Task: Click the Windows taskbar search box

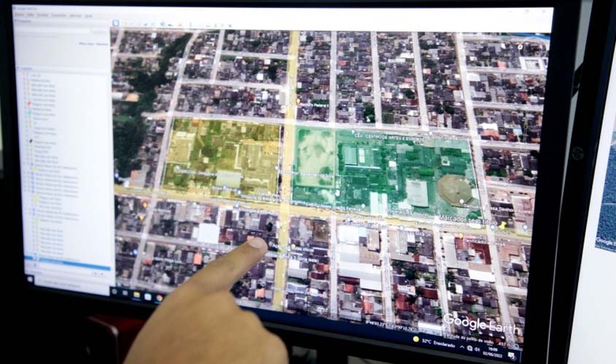Action: (73, 285)
